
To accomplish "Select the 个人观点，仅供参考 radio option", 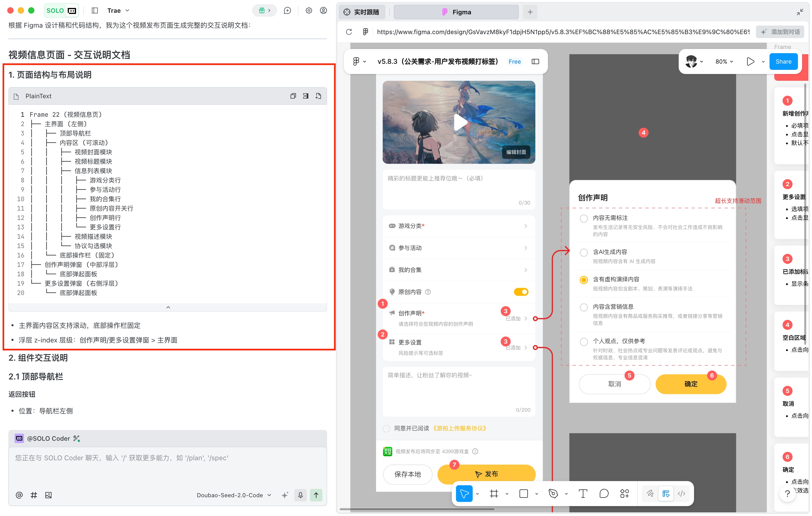I will tap(584, 342).
